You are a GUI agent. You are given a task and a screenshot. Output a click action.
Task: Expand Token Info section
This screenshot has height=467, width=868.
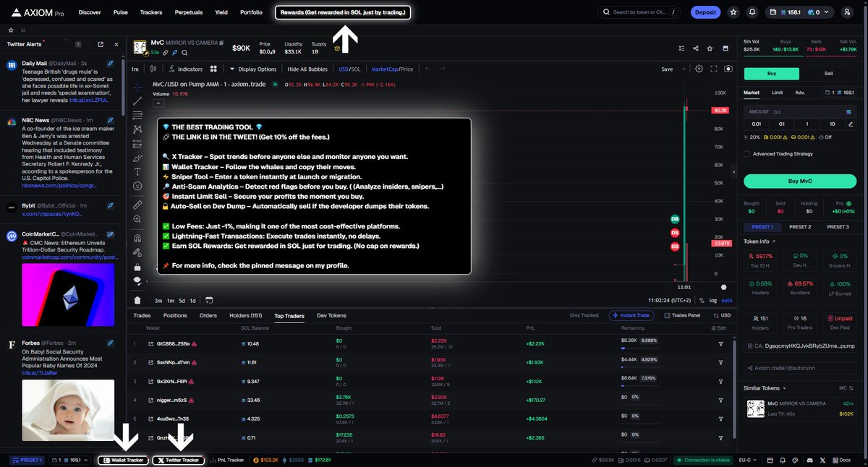(759, 241)
